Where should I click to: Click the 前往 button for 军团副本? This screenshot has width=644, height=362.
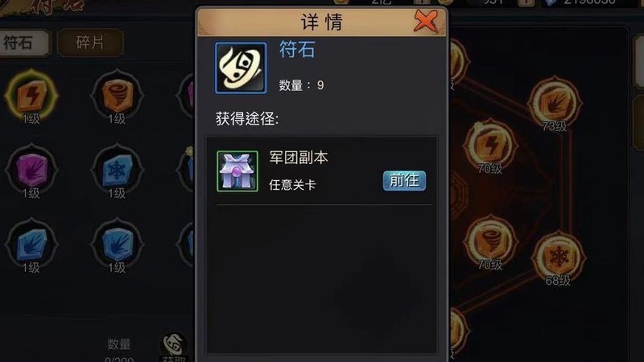coord(404,180)
